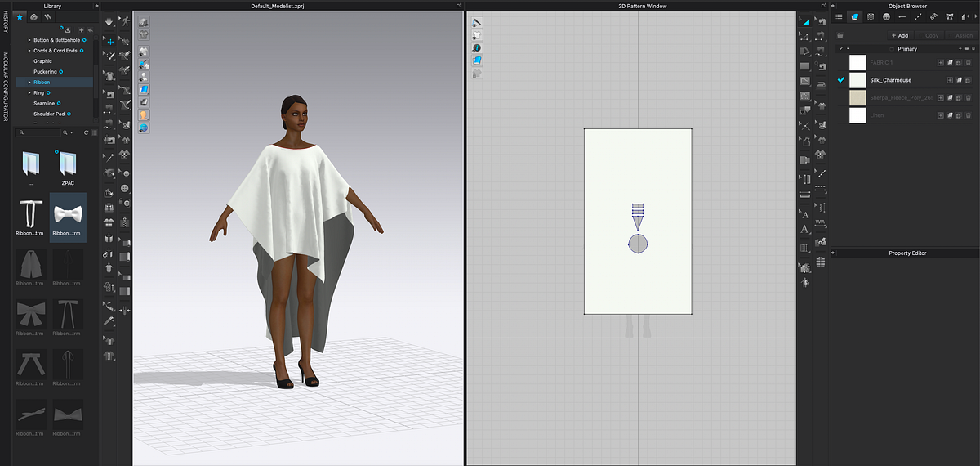Select the Select/Move cross-arrow tool

coord(110,42)
